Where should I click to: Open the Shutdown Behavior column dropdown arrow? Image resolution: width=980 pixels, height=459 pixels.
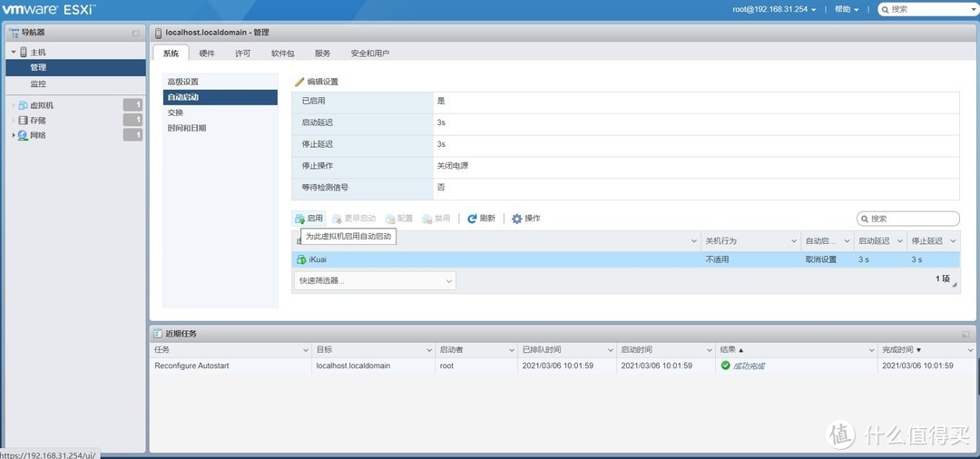pos(794,241)
